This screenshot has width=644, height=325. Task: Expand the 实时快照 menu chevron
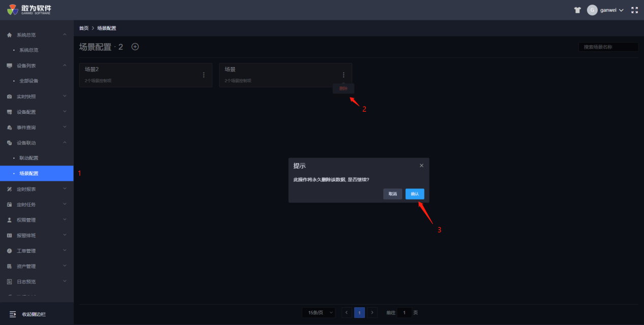tap(65, 96)
